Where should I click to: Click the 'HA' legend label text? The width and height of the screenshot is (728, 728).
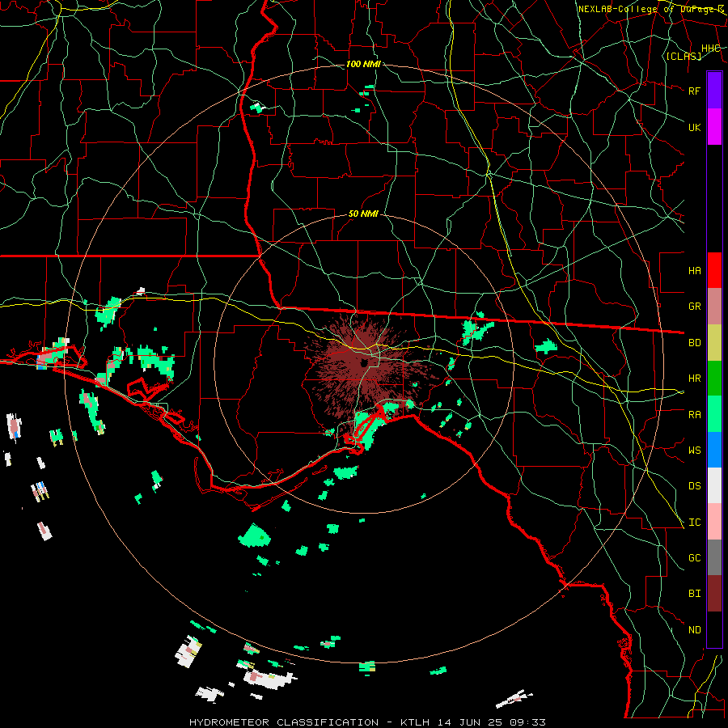point(694,270)
